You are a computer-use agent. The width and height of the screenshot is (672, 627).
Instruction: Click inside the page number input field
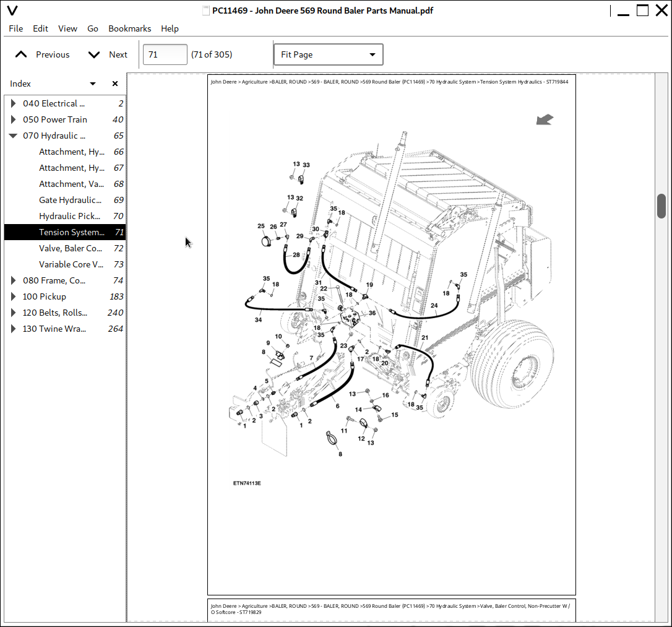coord(164,54)
